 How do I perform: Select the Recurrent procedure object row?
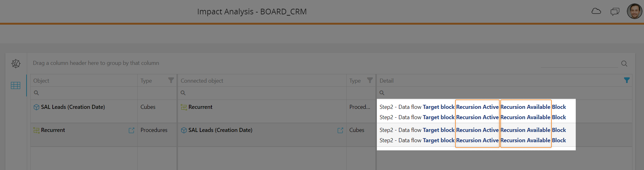point(53,130)
